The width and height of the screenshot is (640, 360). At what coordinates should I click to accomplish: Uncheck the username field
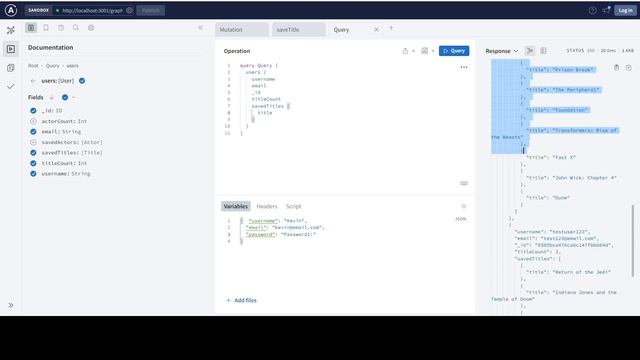[33, 173]
